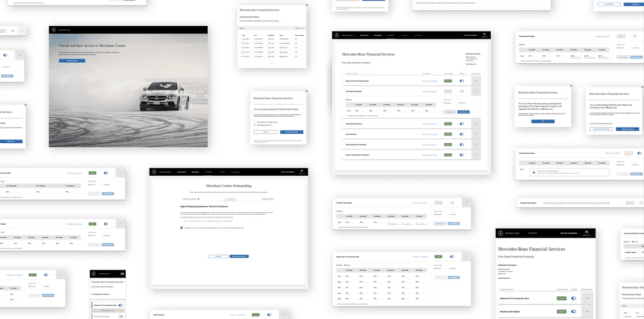Uncheck the onboarding terms agreement checkbox
The image size is (644, 319).
tap(182, 227)
